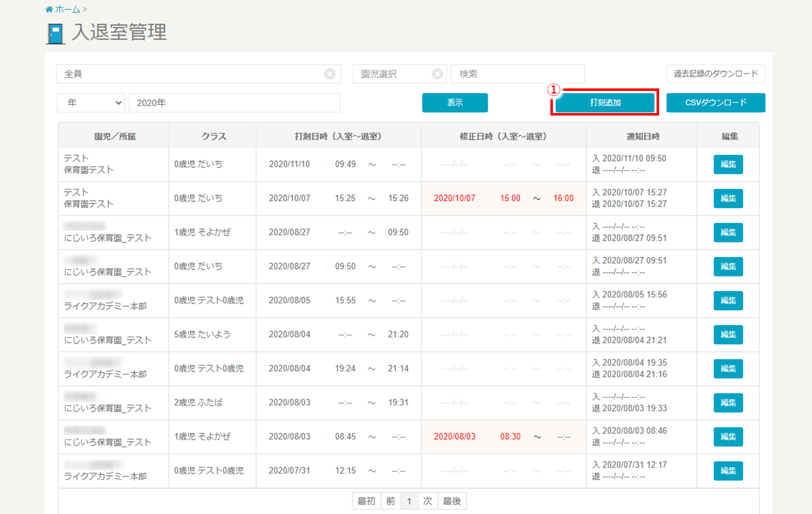Click the 2020年 year input field

tap(234, 103)
